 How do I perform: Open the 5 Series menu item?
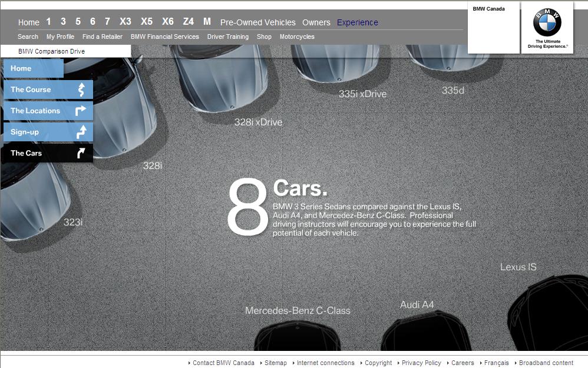coord(78,22)
